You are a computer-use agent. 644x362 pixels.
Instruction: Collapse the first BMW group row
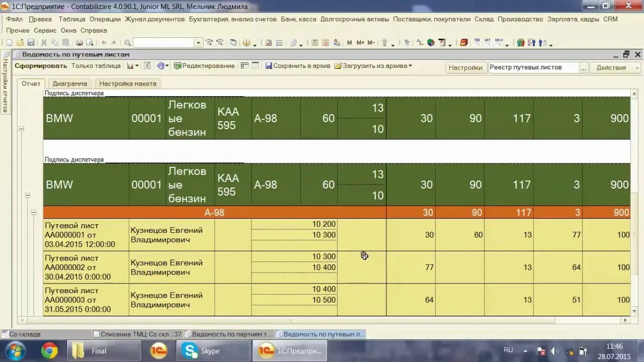click(x=21, y=129)
